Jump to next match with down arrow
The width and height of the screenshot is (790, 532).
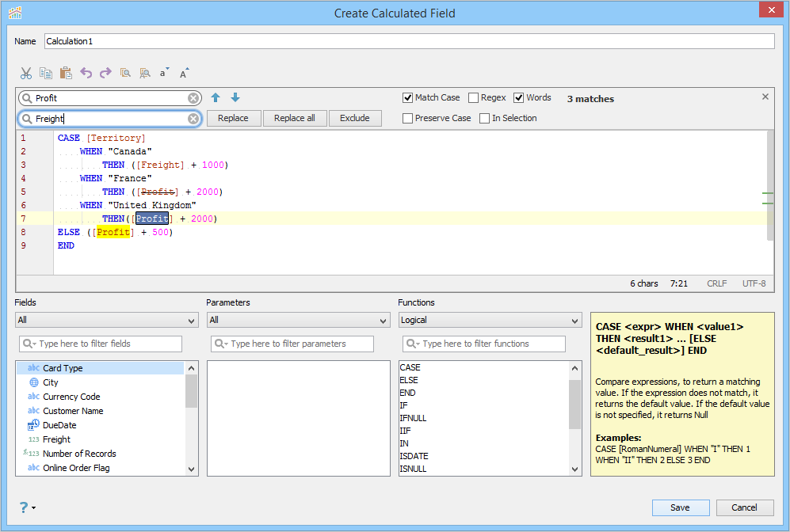[x=235, y=97]
